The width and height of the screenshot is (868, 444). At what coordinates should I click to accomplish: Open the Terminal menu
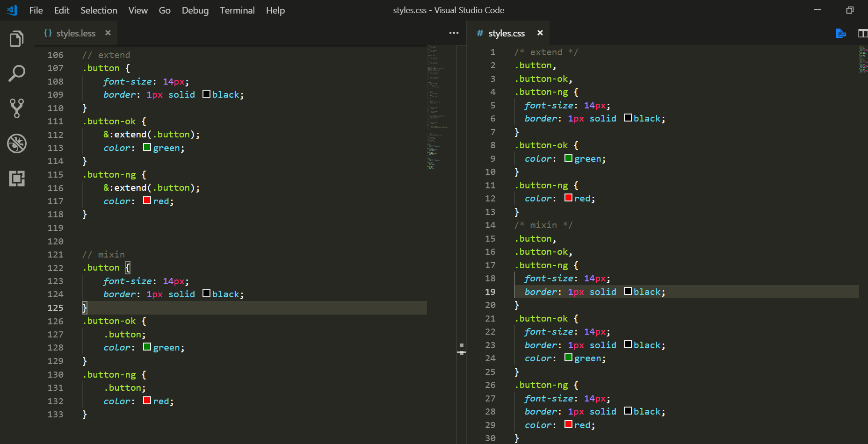click(x=237, y=10)
